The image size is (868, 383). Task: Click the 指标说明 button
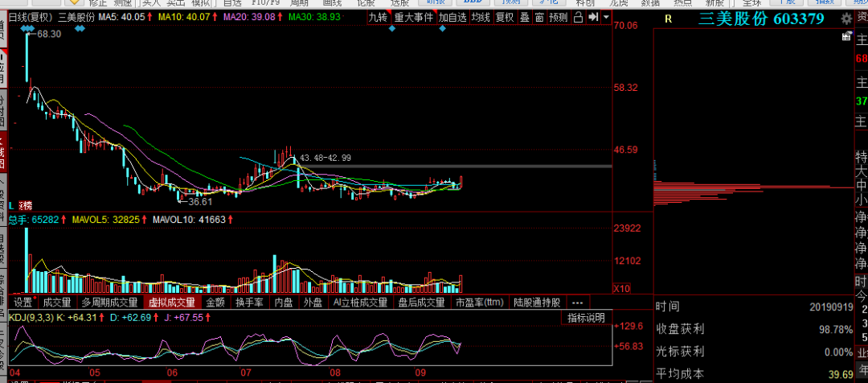tap(586, 318)
